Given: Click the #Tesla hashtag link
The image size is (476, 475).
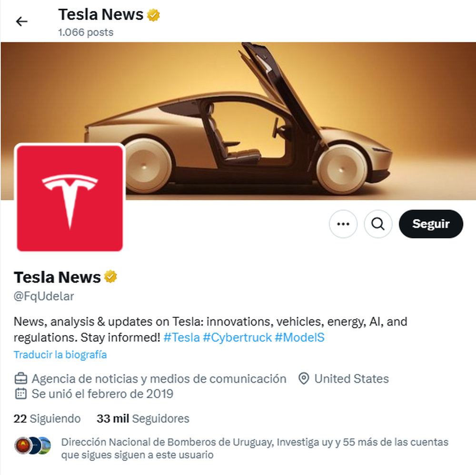Looking at the screenshot, I should pyautogui.click(x=181, y=337).
